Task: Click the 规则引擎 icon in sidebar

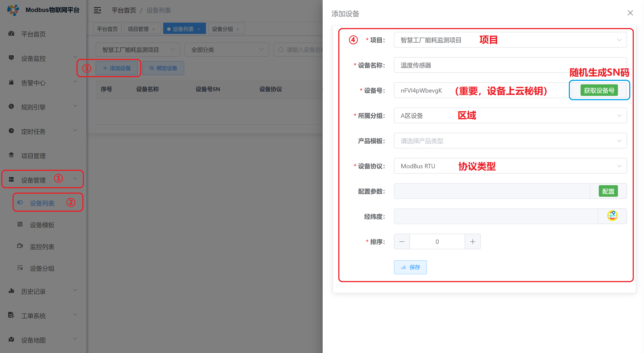Action: (11, 107)
